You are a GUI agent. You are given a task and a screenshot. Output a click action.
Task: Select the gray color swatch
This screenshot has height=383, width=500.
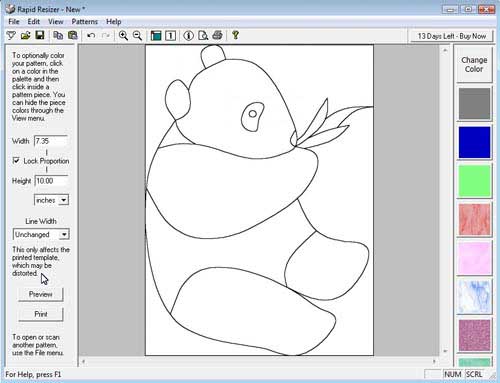coord(474,103)
